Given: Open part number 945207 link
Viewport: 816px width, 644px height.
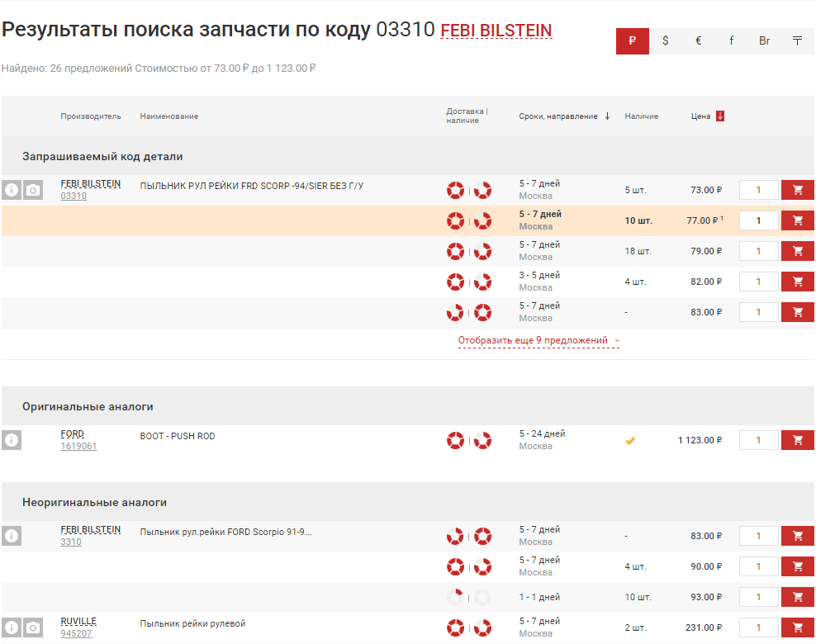Looking at the screenshot, I should (x=76, y=633).
